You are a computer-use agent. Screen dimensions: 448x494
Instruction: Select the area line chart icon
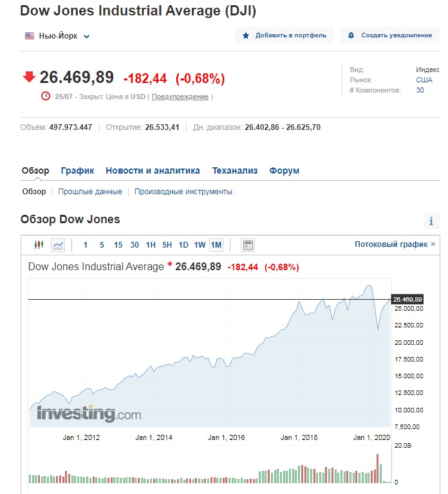tap(58, 245)
